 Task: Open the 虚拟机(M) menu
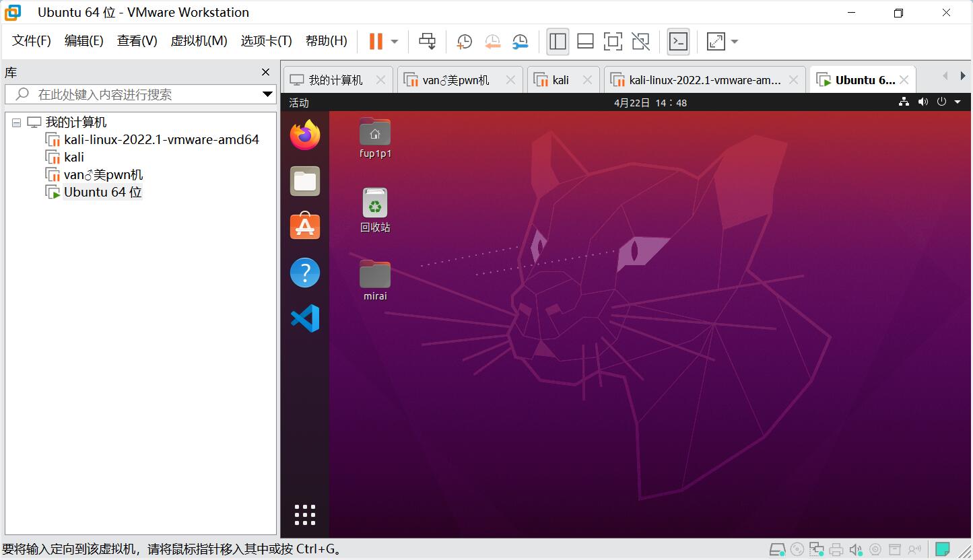pyautogui.click(x=199, y=41)
